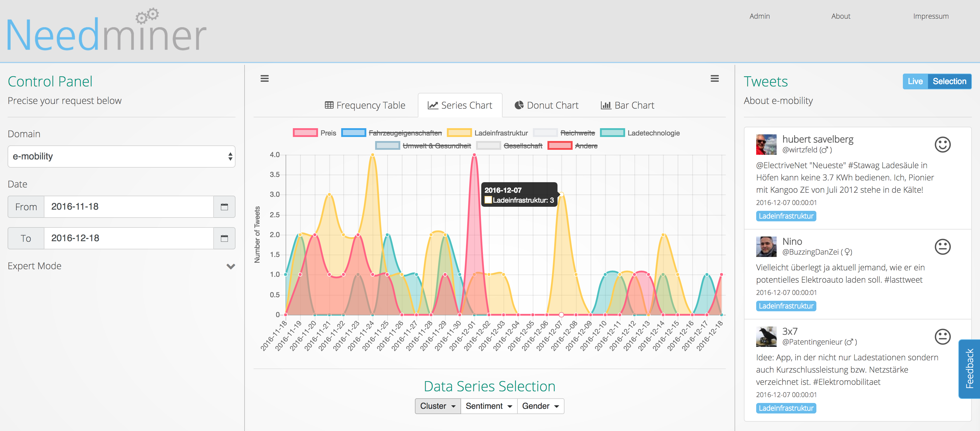This screenshot has width=980, height=431.
Task: Open the Sentiment dropdown
Action: (489, 406)
